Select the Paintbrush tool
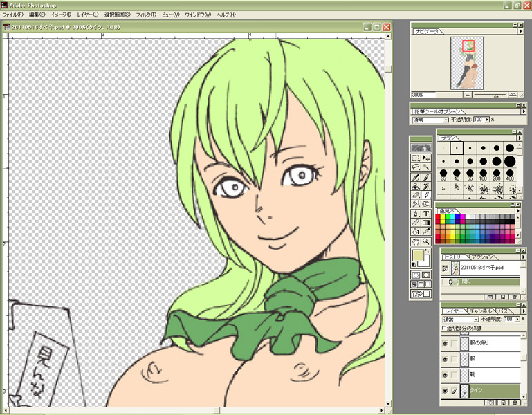The height and width of the screenshot is (415, 532). point(426,178)
